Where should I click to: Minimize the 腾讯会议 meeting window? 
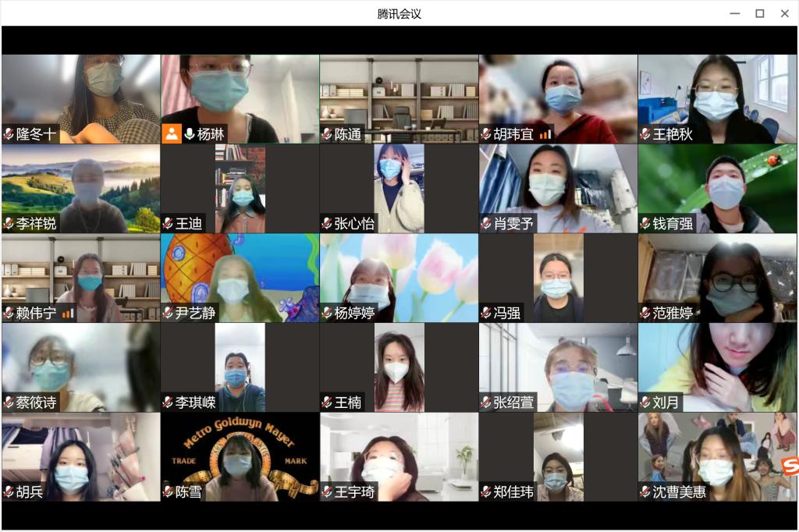tap(734, 13)
